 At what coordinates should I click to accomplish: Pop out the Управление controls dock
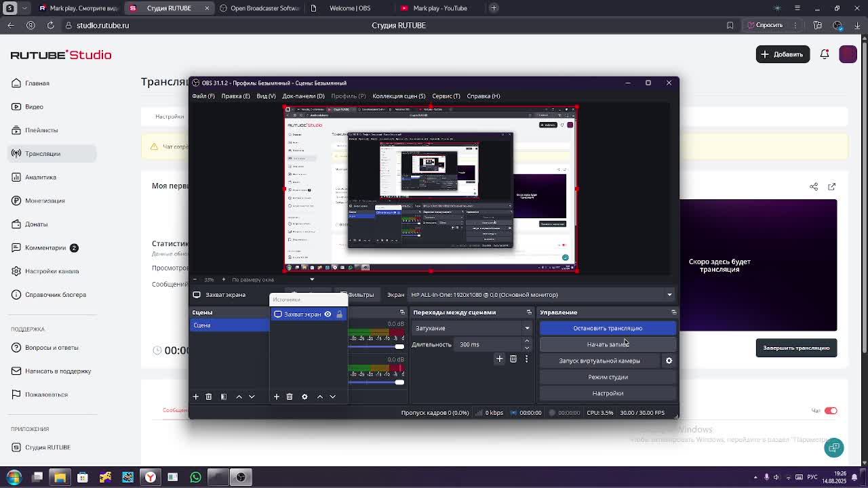(x=673, y=312)
